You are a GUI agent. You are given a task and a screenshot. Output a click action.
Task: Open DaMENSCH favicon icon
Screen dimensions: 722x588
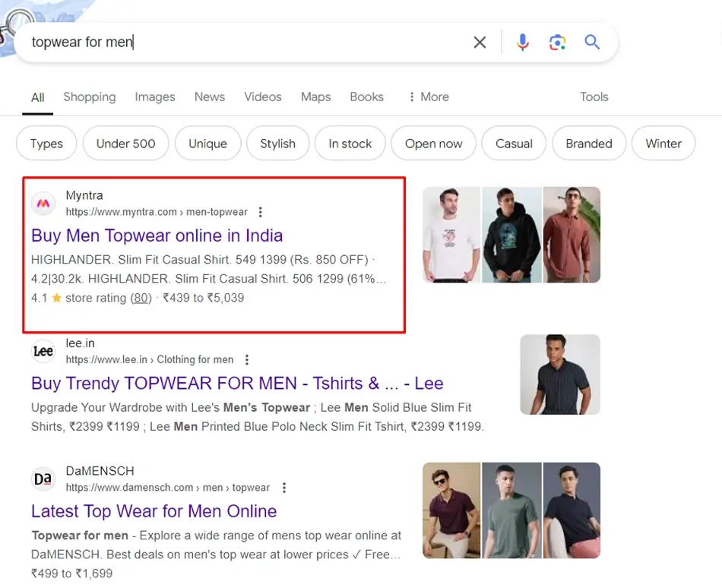click(43, 479)
